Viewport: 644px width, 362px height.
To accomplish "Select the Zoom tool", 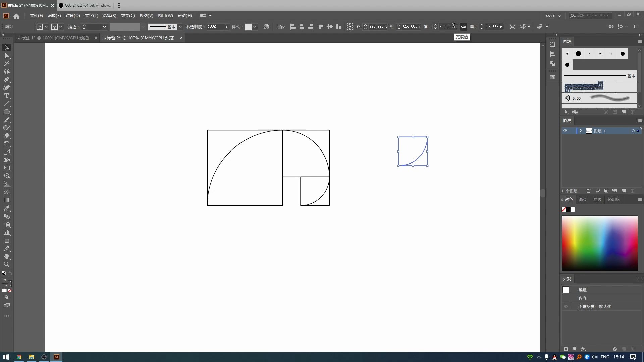I will pyautogui.click(x=7, y=265).
